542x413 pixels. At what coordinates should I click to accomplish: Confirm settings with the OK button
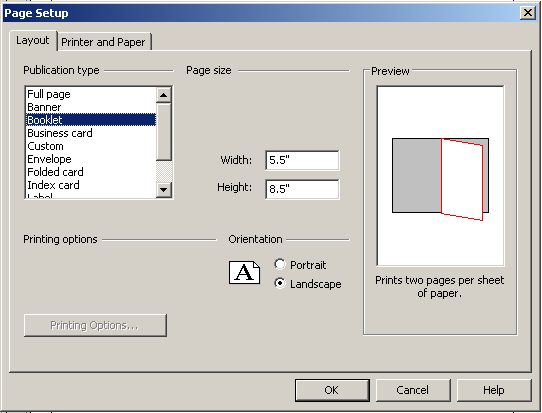[x=332, y=390]
